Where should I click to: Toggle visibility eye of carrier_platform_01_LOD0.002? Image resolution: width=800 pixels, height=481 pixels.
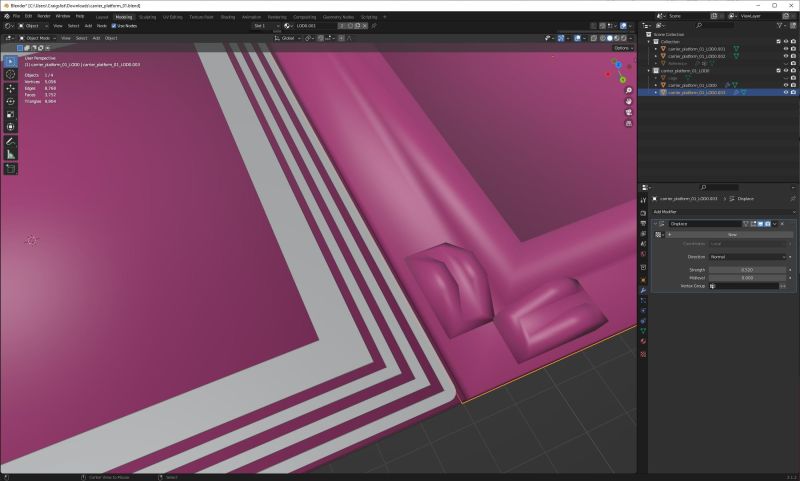coord(786,56)
